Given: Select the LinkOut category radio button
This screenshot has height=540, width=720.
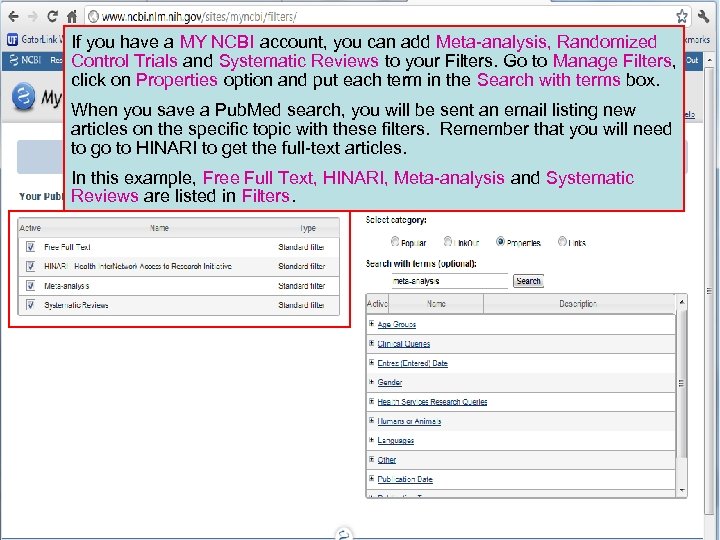Looking at the screenshot, I should pos(448,241).
